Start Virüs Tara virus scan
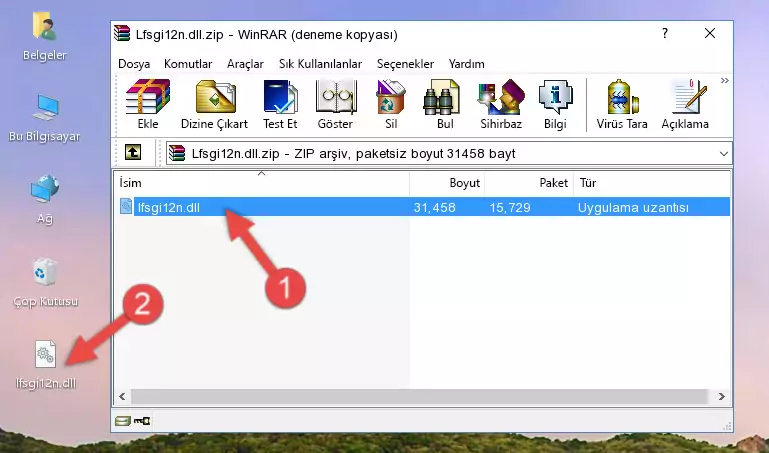 [622, 104]
